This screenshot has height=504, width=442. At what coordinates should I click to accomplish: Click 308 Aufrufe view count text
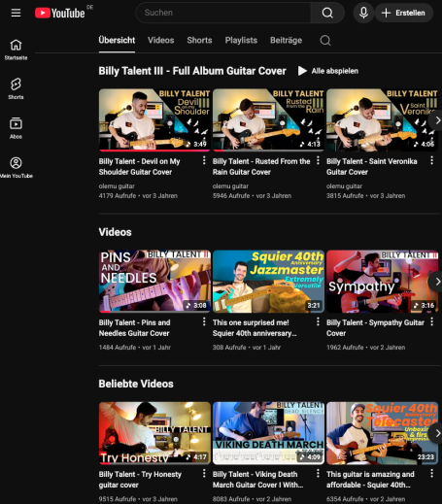click(229, 348)
